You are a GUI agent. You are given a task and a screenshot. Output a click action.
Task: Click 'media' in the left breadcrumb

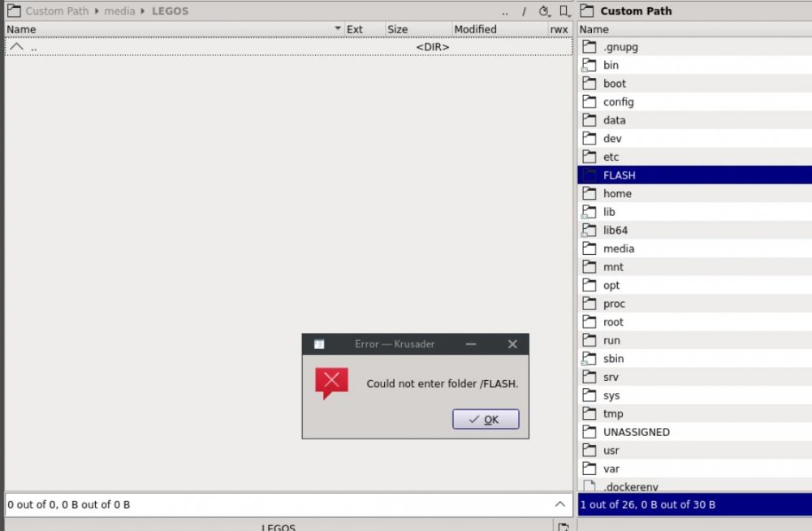[x=119, y=11]
